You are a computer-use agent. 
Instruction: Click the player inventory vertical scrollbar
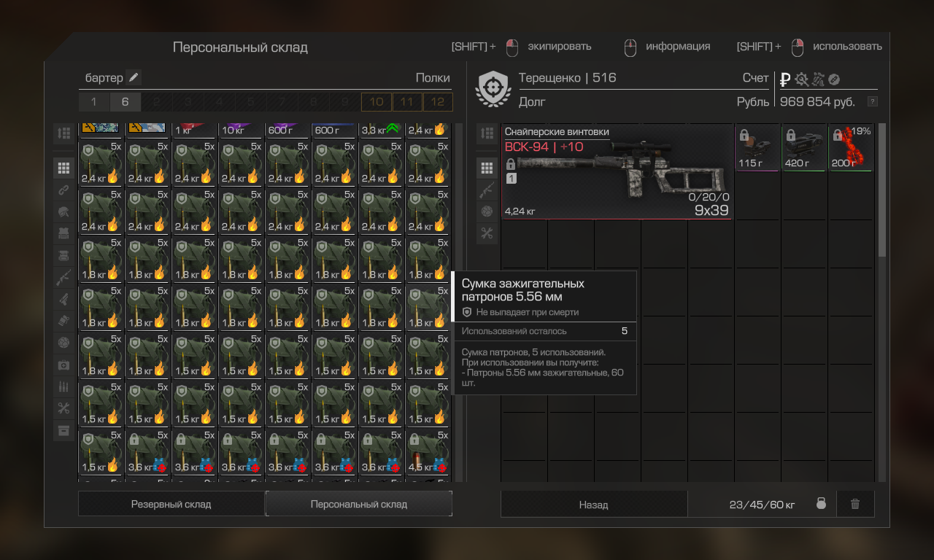[x=881, y=190]
